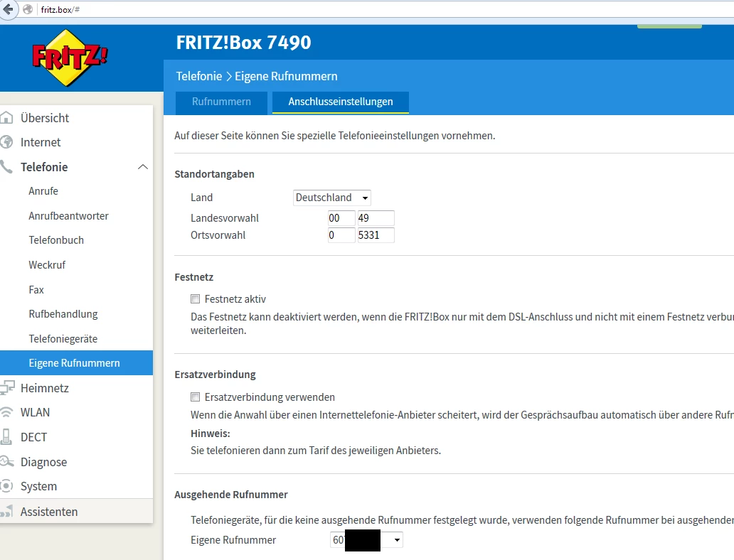Click the globe site icon in address bar

tap(28, 9)
